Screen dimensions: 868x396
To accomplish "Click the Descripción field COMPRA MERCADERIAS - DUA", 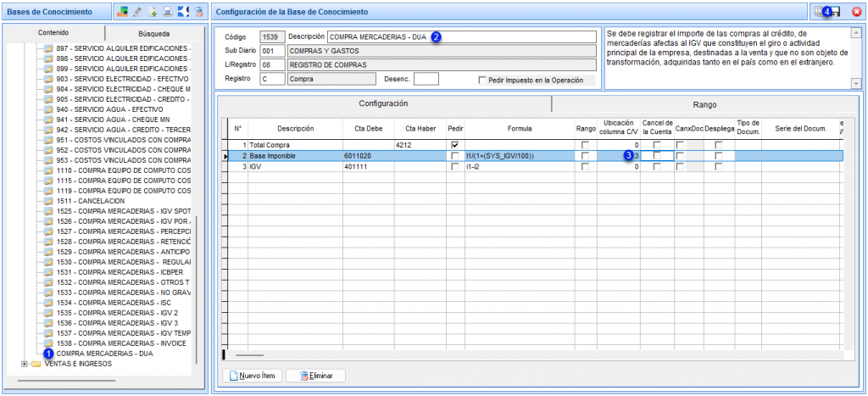I will point(461,36).
